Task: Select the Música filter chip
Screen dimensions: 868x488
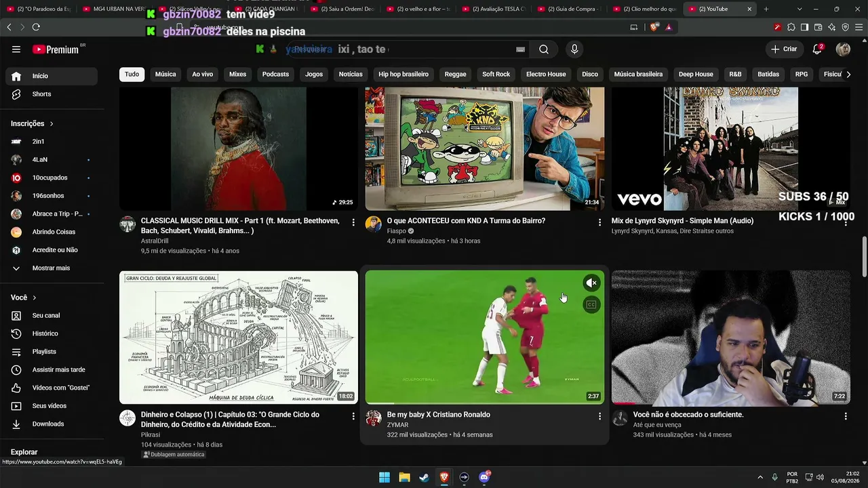Action: pos(165,74)
